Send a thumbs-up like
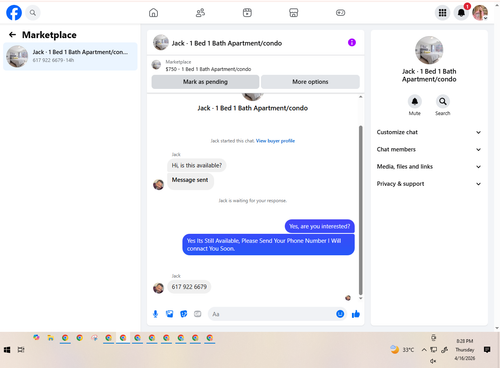The width and height of the screenshot is (500, 368). (356, 314)
